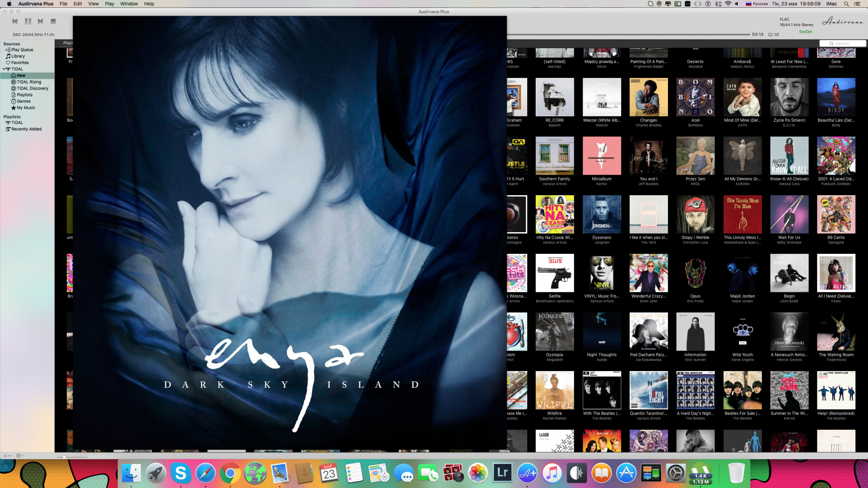Open the Azel album by Bombino
The height and width of the screenshot is (488, 868).
click(695, 97)
